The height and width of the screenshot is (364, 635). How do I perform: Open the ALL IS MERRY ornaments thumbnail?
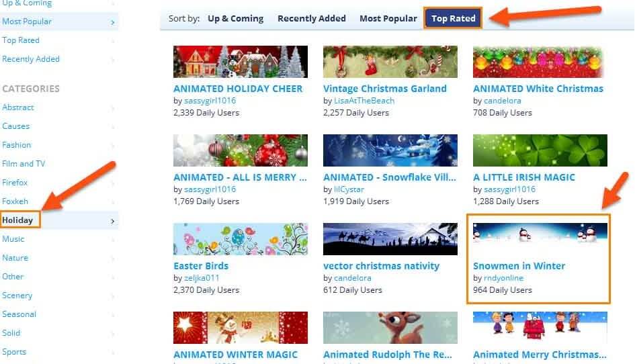click(x=240, y=150)
